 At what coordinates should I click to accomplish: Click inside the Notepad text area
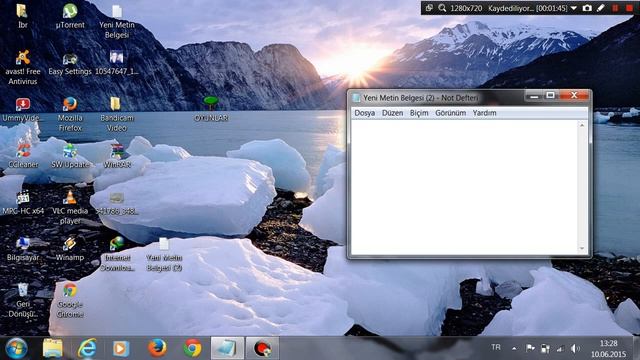(x=464, y=187)
